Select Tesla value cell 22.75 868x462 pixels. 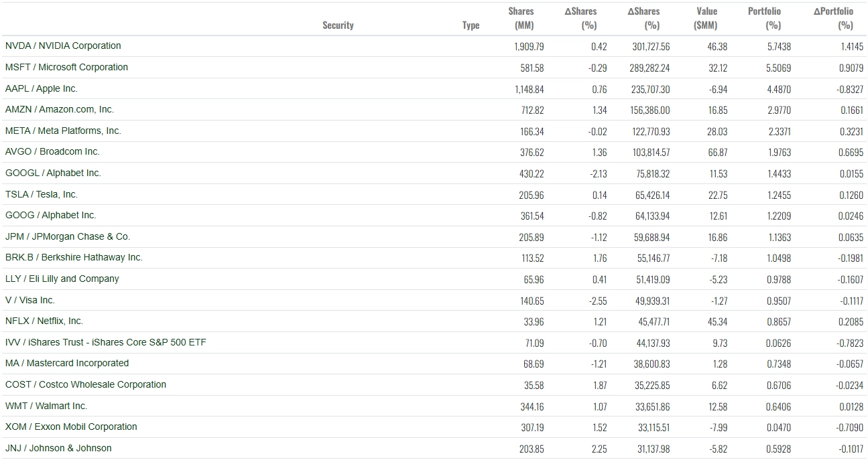pyautogui.click(x=717, y=196)
